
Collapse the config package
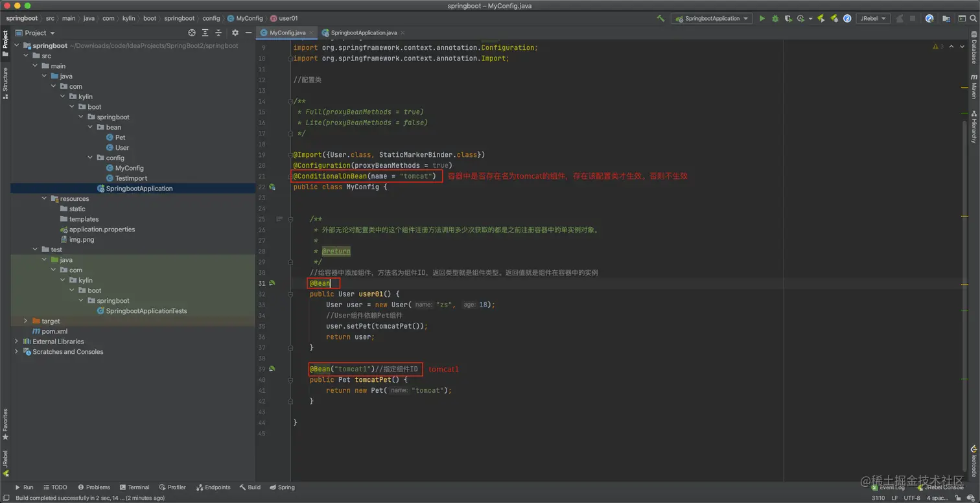tap(90, 158)
